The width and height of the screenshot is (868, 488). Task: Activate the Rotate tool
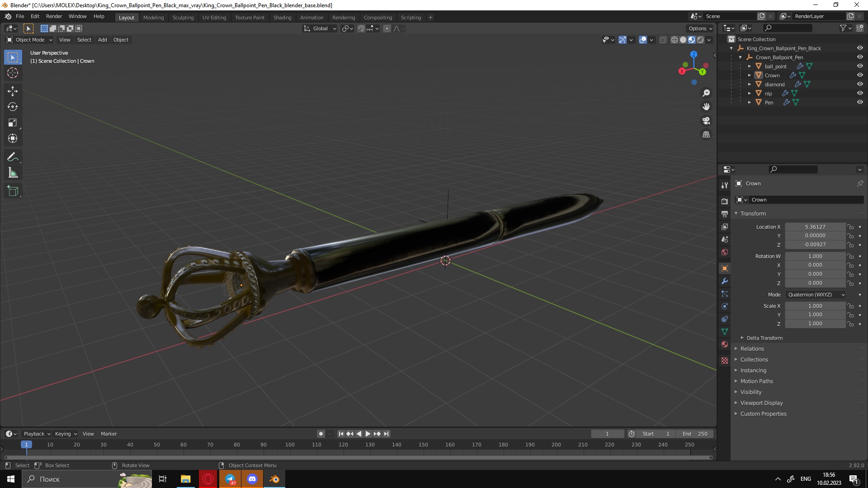coord(13,107)
